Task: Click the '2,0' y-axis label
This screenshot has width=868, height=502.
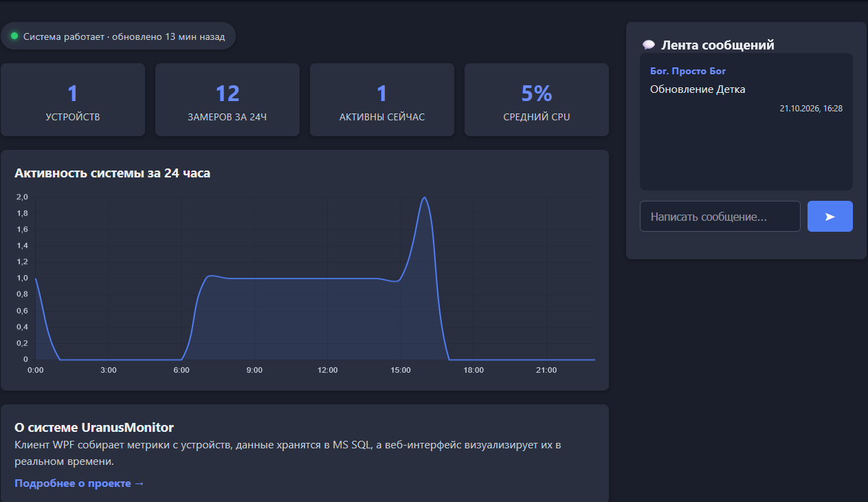Action: click(22, 197)
